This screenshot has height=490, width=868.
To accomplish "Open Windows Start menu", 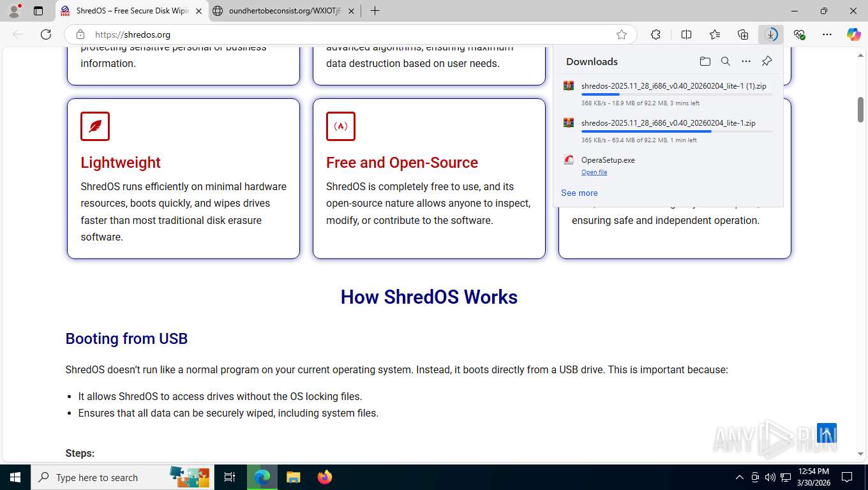I will click(15, 477).
